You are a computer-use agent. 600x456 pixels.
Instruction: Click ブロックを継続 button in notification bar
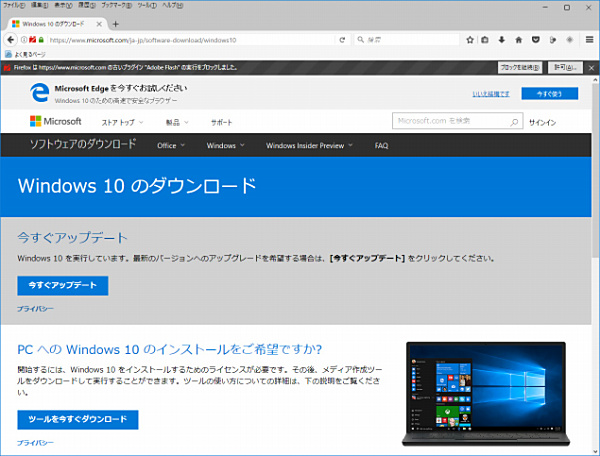(520, 68)
